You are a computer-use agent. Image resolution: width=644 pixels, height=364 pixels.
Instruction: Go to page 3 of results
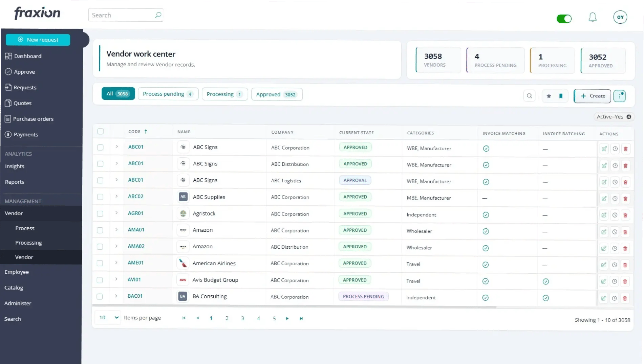242,318
